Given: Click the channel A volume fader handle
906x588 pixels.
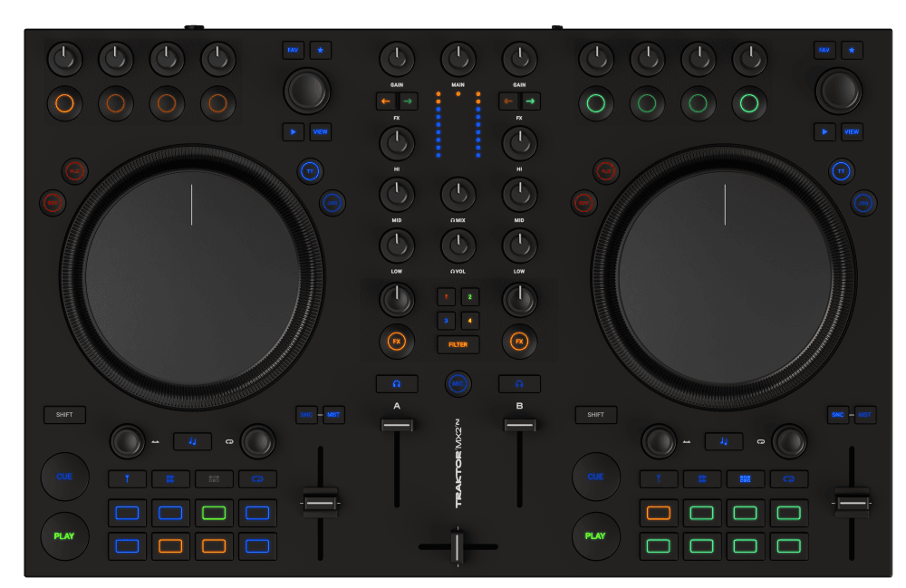Looking at the screenshot, I should (397, 425).
